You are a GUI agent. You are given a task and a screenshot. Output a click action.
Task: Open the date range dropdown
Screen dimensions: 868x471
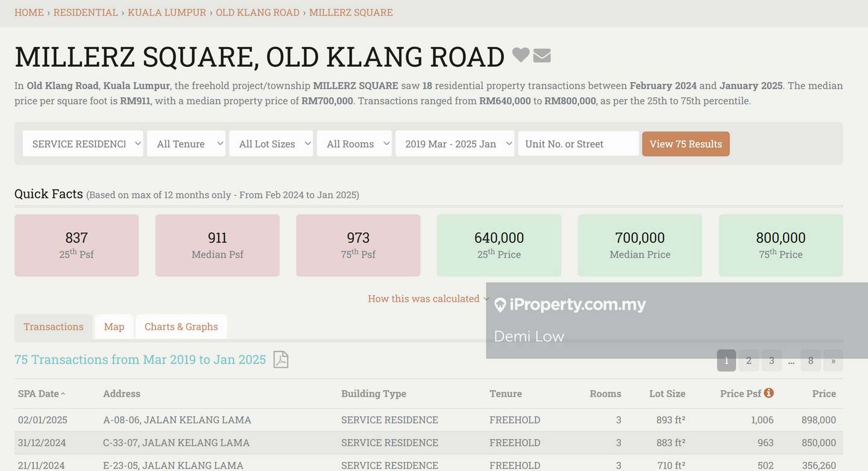tap(455, 144)
